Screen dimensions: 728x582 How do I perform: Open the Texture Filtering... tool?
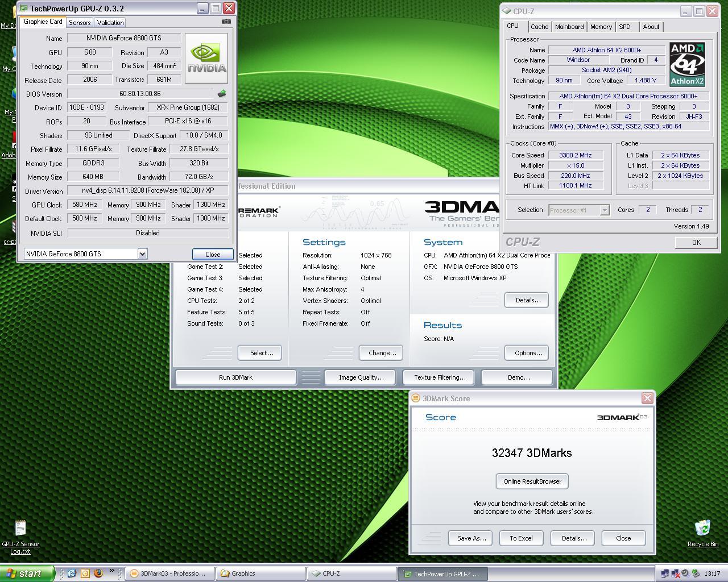point(439,377)
